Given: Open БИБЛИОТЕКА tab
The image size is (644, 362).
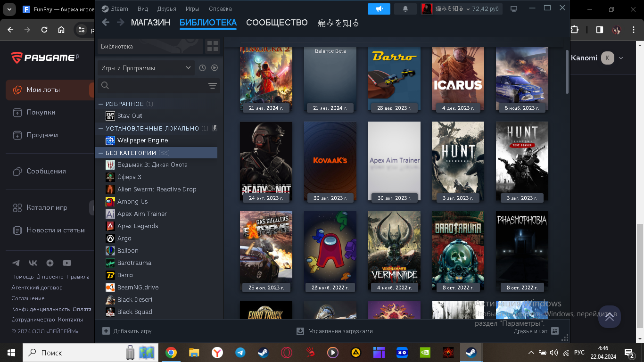Looking at the screenshot, I should 208,22.
